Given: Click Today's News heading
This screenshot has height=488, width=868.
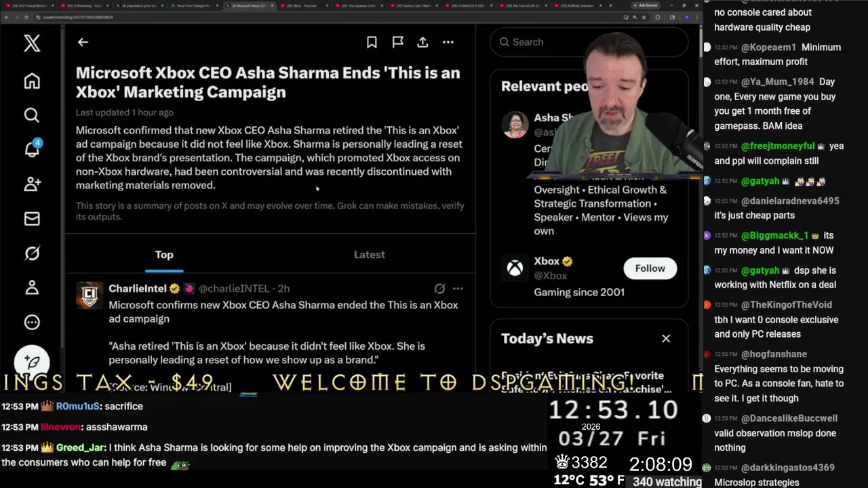Looking at the screenshot, I should tap(547, 338).
